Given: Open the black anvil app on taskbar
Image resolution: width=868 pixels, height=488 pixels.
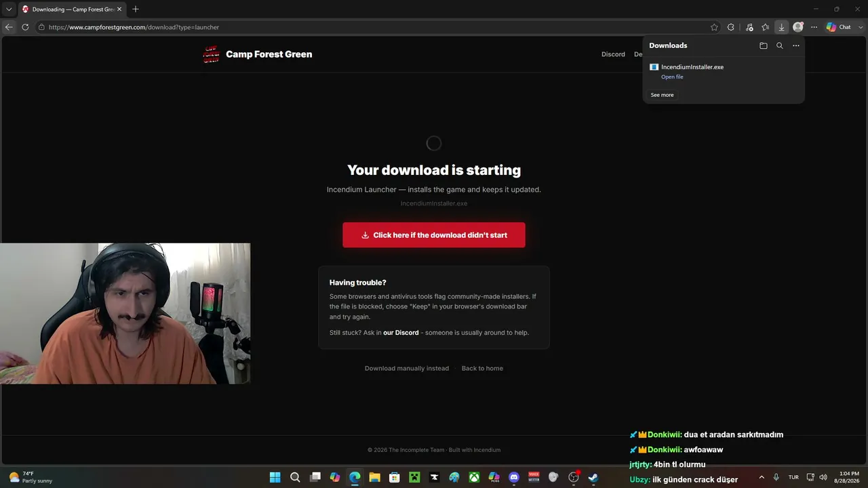Looking at the screenshot, I should point(434,477).
